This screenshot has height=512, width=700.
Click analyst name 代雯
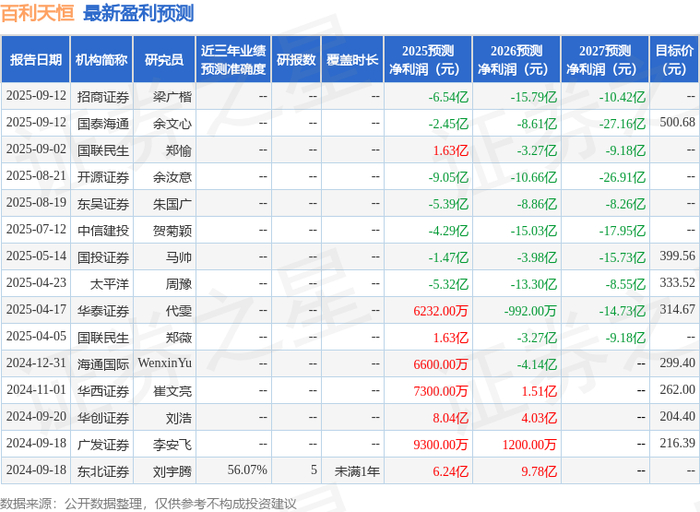tap(179, 311)
